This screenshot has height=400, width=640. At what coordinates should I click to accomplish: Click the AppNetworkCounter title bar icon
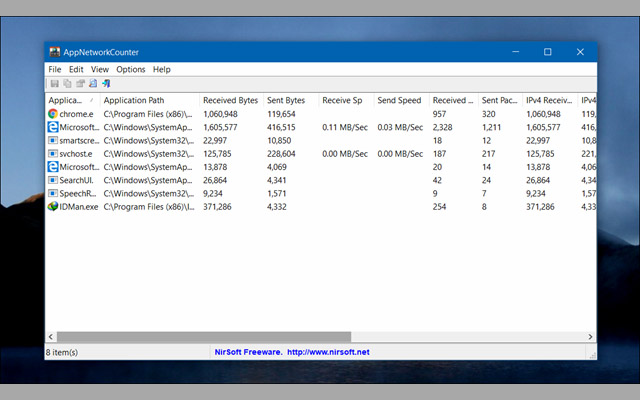coord(55,52)
